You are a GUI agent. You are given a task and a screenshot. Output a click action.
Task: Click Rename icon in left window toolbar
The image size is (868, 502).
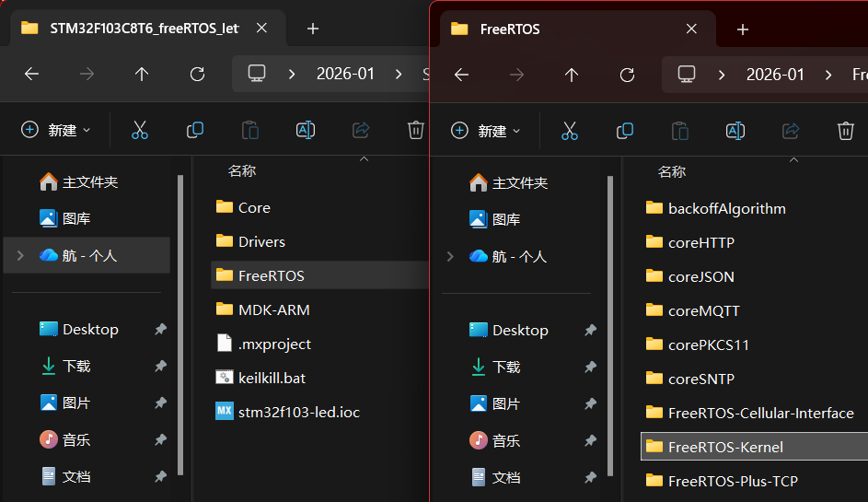[306, 130]
